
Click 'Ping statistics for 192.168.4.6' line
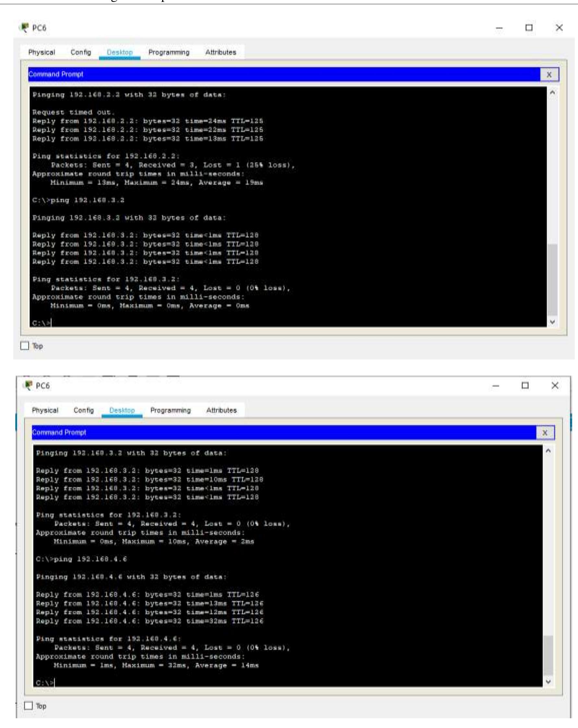(109, 639)
